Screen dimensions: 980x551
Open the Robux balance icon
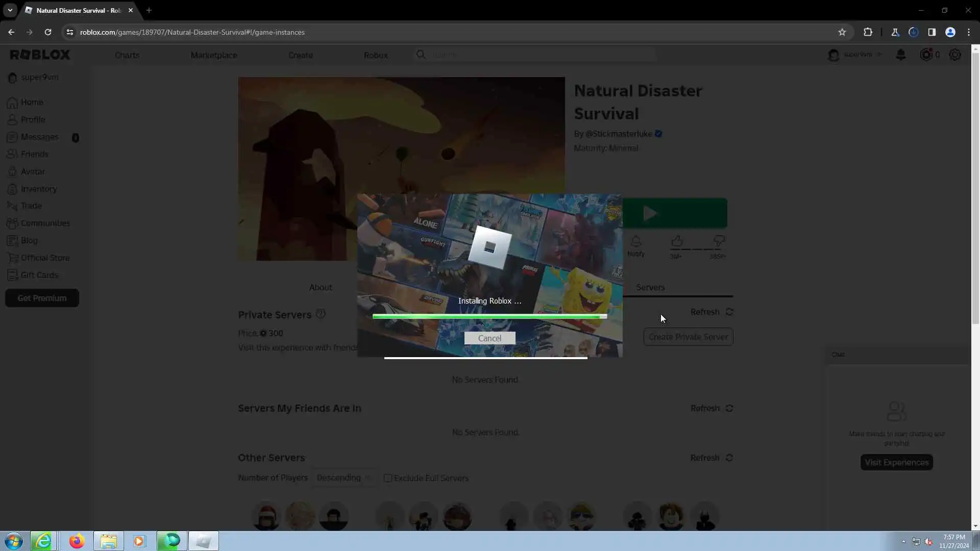click(926, 55)
